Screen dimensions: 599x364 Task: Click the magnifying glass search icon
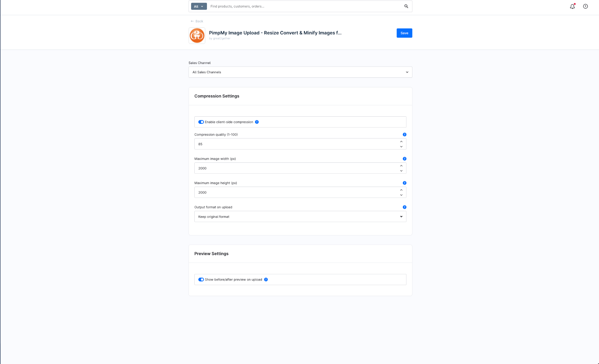pos(406,6)
